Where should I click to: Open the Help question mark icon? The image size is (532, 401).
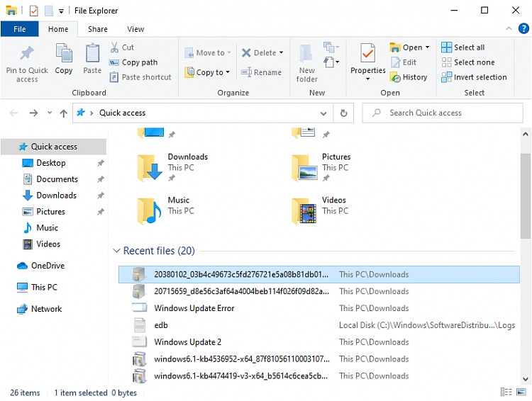(523, 28)
